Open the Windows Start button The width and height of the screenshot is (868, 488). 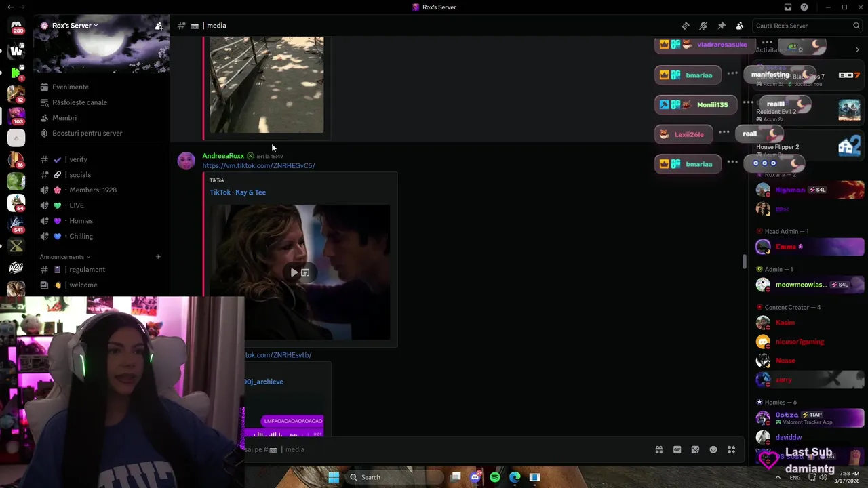click(x=334, y=477)
